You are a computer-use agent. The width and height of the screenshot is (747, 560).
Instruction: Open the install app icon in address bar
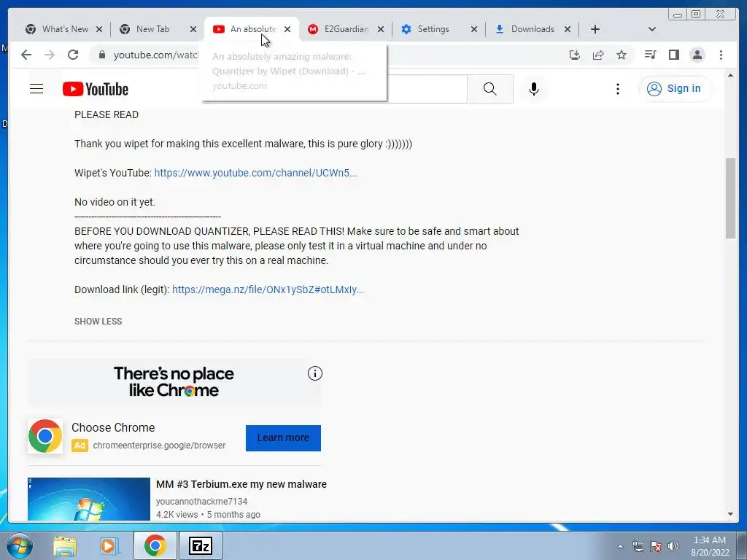point(575,55)
